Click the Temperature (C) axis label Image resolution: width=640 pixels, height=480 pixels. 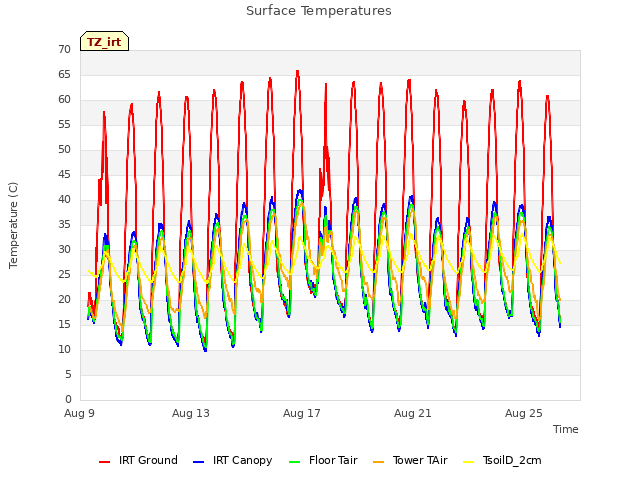click(x=13, y=225)
